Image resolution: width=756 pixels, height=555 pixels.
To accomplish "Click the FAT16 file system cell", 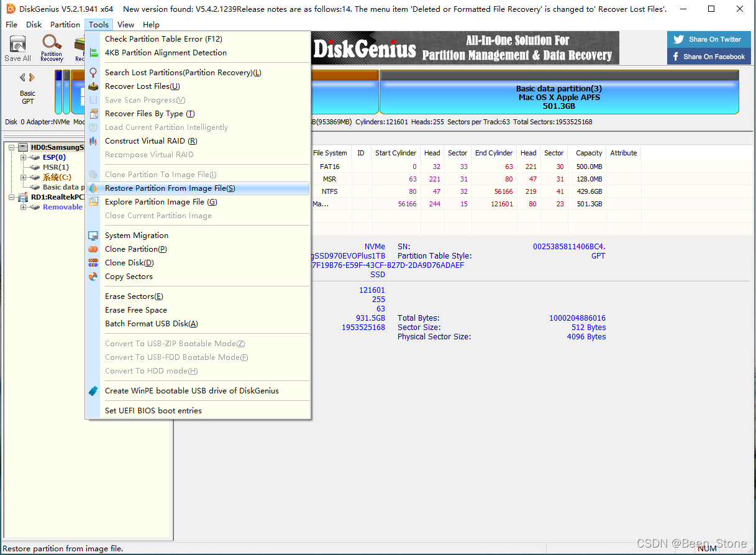I will 330,167.
